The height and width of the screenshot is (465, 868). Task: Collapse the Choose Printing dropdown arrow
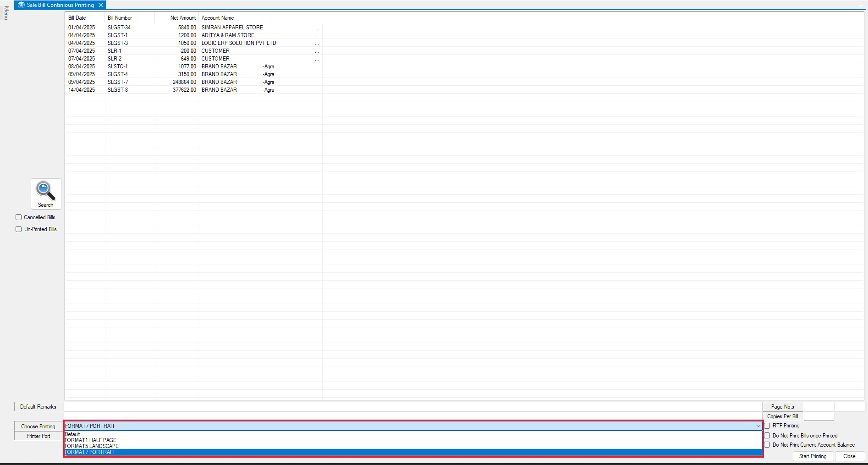pyautogui.click(x=758, y=426)
